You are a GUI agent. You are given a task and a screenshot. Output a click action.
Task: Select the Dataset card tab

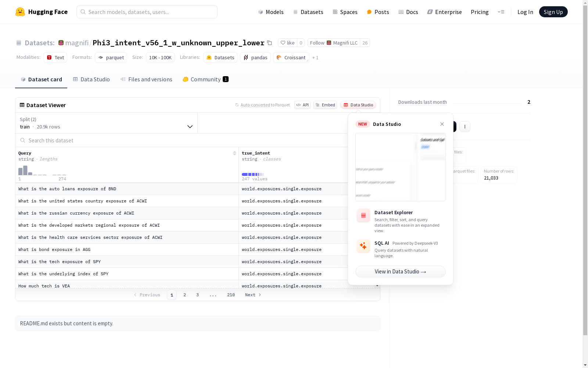pos(41,79)
